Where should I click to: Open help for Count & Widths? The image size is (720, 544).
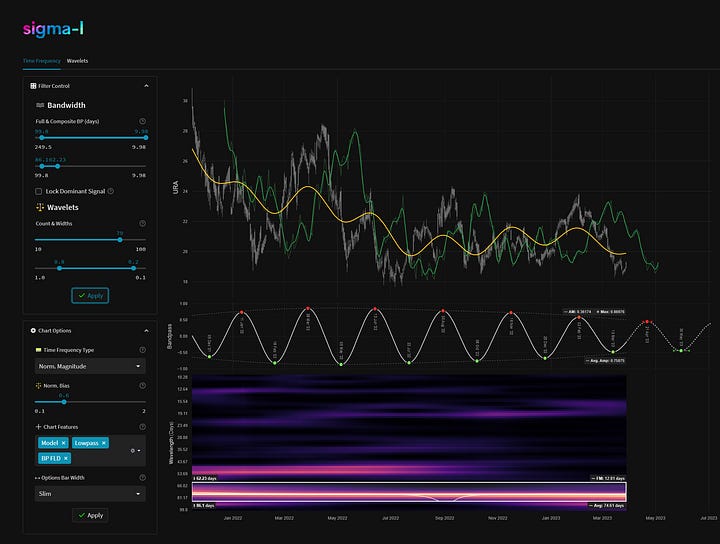(x=142, y=224)
